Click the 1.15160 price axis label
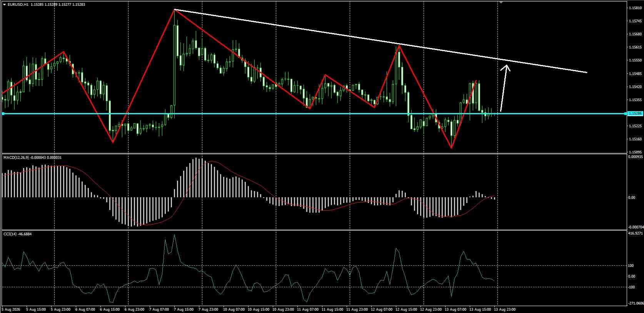 tap(634, 139)
